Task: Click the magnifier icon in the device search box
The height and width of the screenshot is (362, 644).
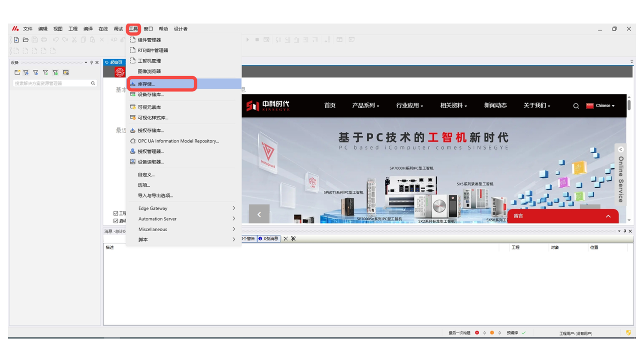Action: [93, 83]
